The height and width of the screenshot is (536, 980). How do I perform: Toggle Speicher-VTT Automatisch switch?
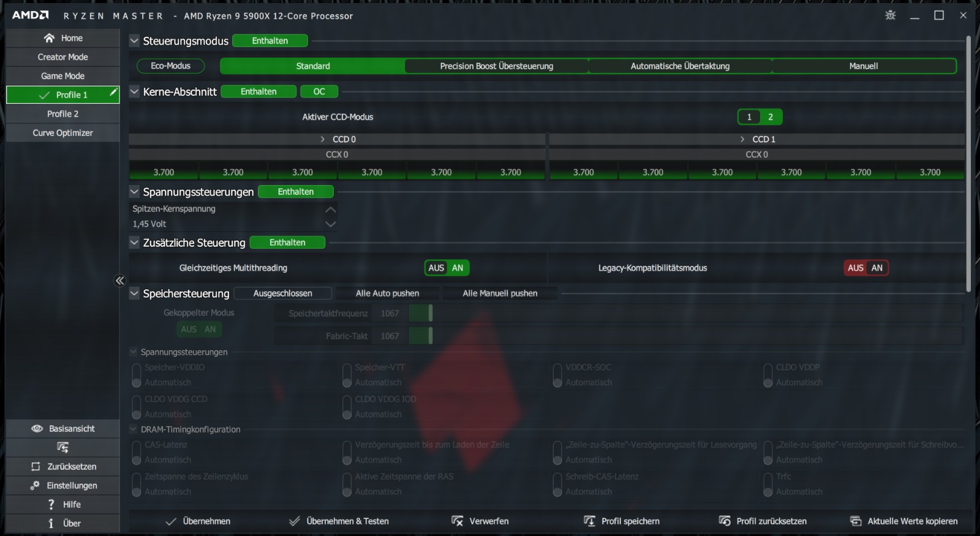[x=347, y=375]
